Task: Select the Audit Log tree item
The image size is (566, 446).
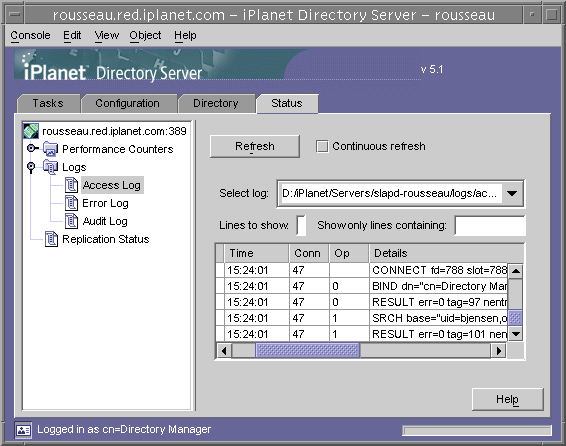Action: (105, 221)
